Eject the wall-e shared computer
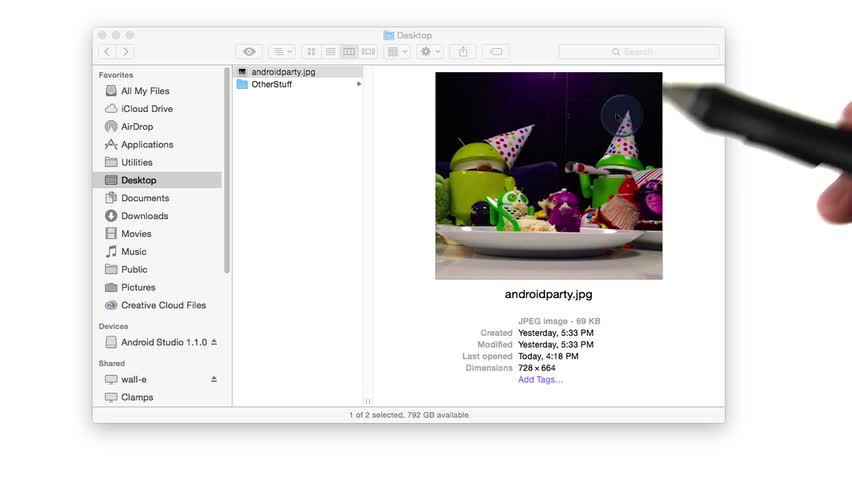Screen dimensions: 852x480 pyautogui.click(x=214, y=379)
